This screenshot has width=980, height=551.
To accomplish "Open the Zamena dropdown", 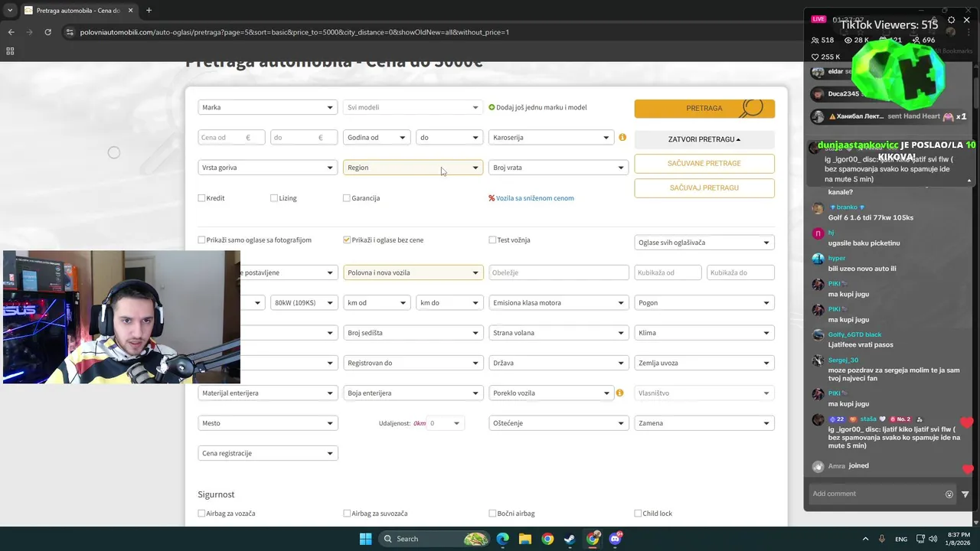I will point(704,423).
